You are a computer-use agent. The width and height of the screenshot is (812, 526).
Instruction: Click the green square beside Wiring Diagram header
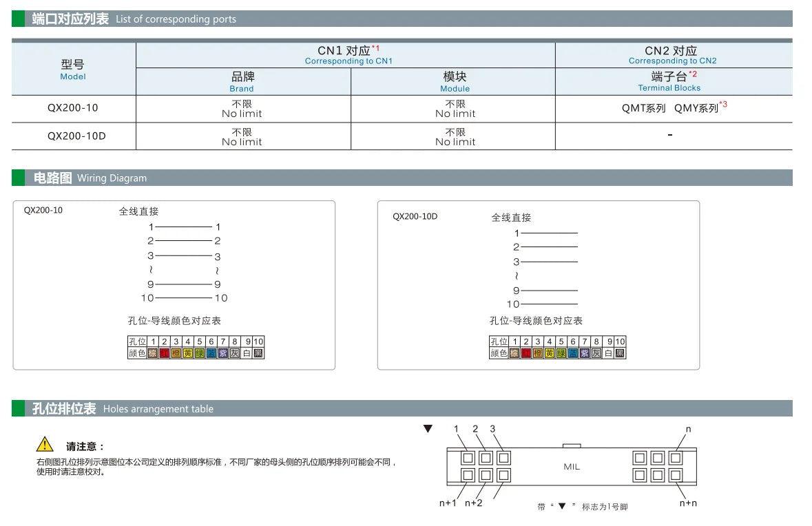pos(18,178)
